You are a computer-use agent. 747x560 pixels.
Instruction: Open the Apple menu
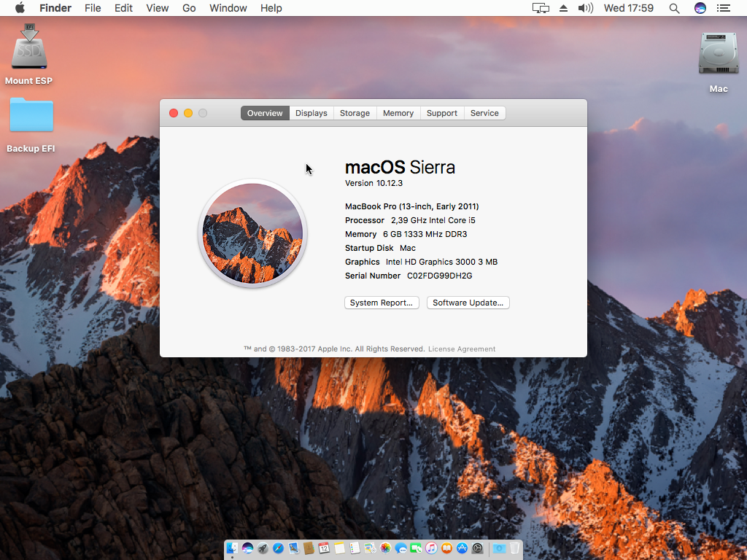[20, 7]
